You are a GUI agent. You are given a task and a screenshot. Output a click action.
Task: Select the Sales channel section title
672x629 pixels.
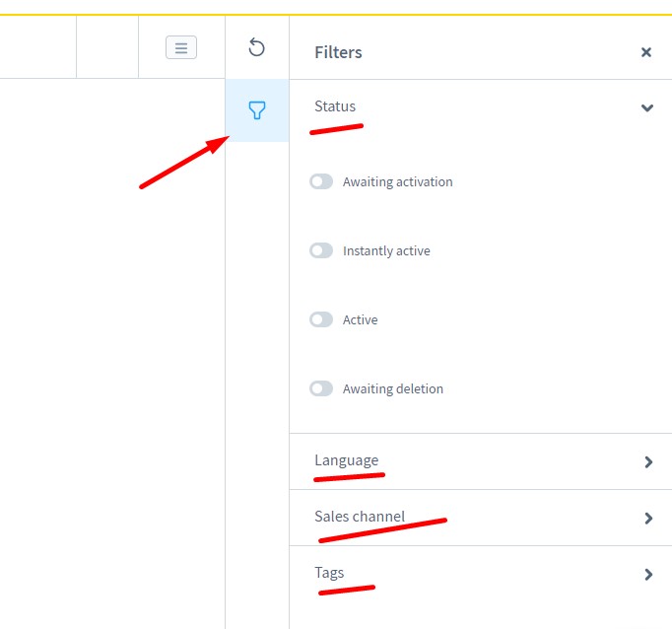(360, 517)
